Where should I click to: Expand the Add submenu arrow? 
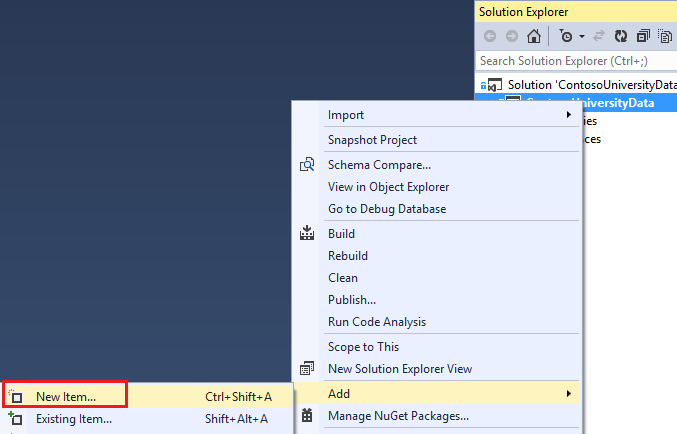tap(568, 394)
